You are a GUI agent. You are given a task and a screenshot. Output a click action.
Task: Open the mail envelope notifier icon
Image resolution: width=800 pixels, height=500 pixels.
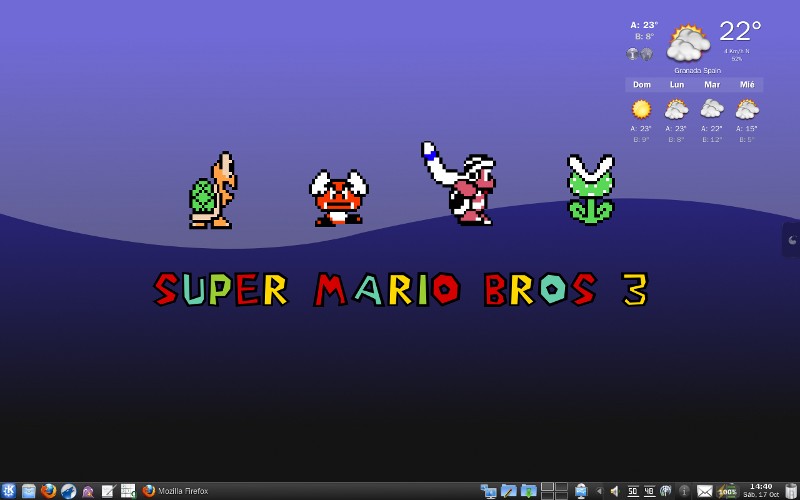[705, 491]
